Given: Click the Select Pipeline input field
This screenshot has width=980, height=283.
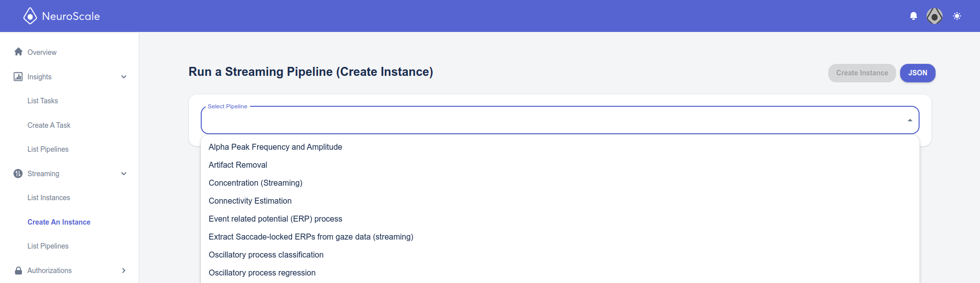Looking at the screenshot, I should [x=560, y=120].
